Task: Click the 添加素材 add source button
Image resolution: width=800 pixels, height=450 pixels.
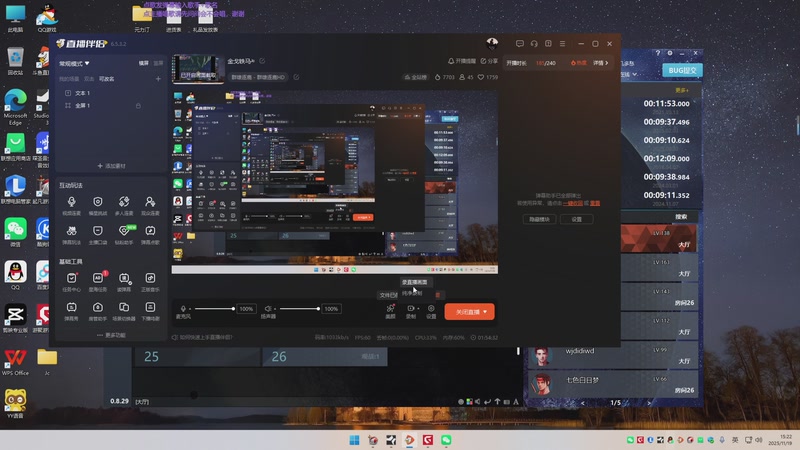Action: tap(110, 165)
